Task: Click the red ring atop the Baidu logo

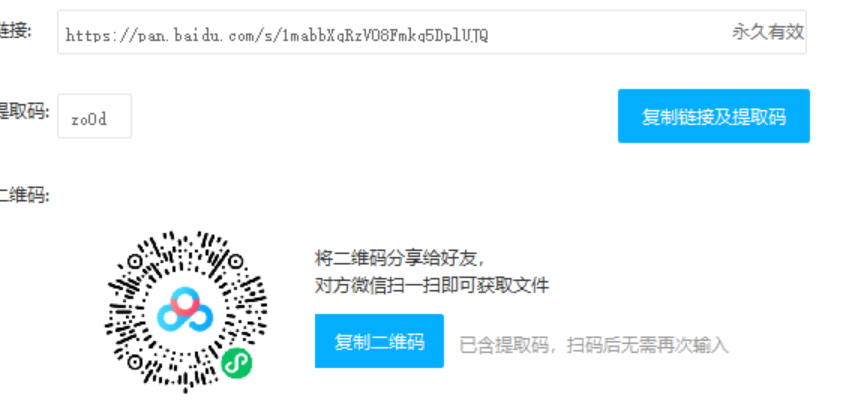Action: [186, 303]
